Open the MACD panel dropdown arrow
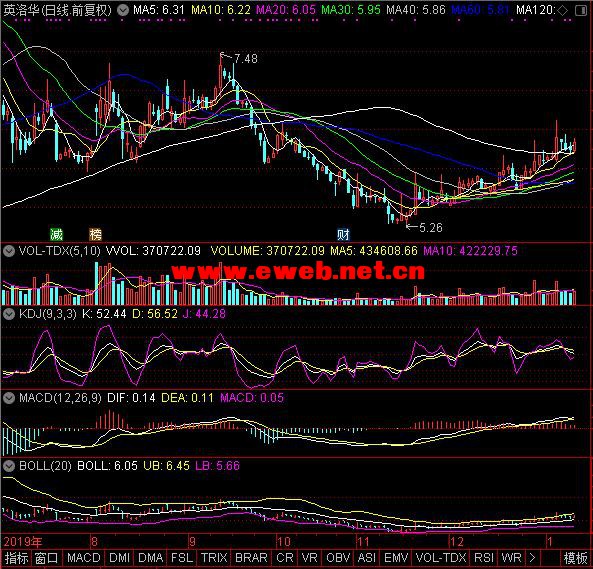The height and width of the screenshot is (569, 593). tap(9, 398)
